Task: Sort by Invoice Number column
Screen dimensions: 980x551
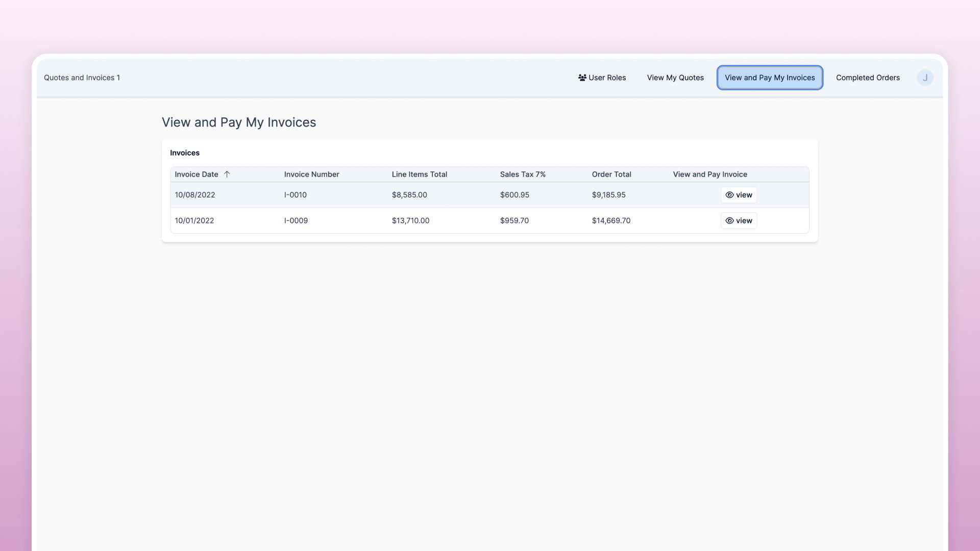Action: pos(311,174)
